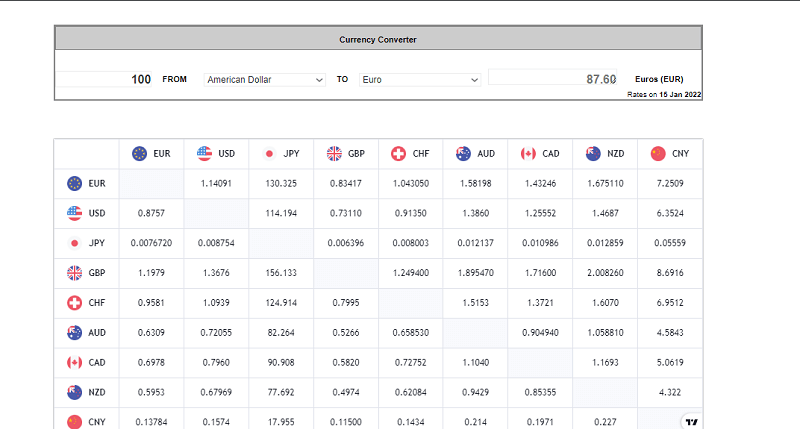Select NZD to CAD rate 0.85355

click(x=540, y=392)
